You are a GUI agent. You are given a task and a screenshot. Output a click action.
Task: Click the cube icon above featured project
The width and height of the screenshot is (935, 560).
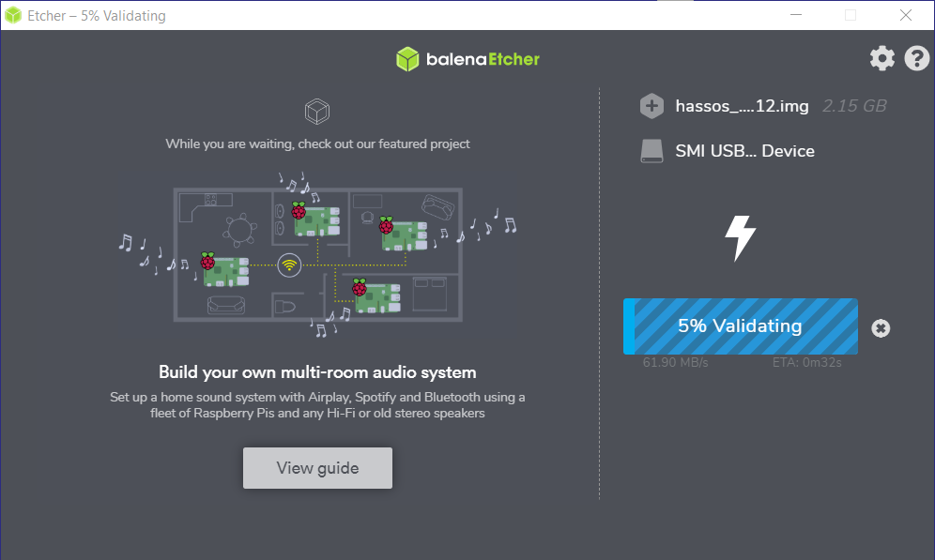click(317, 112)
